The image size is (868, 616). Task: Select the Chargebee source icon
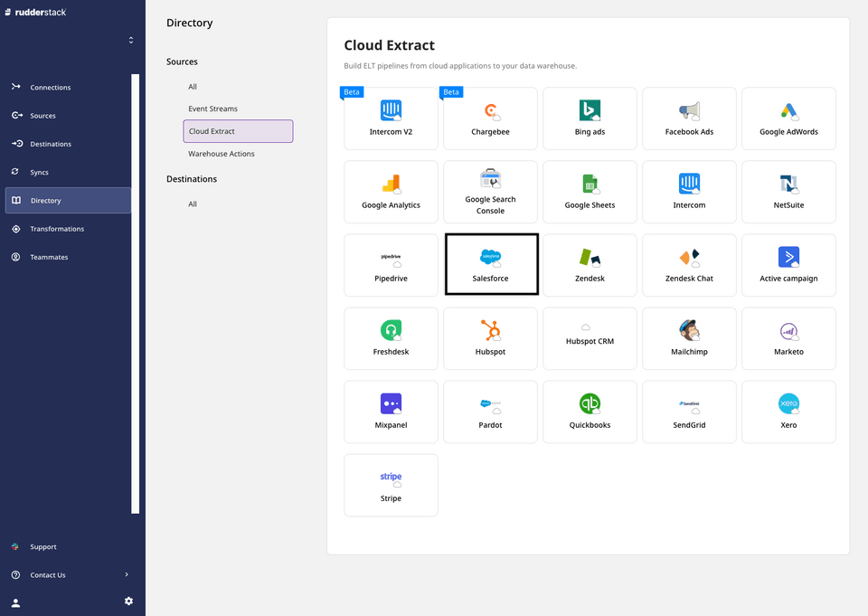(490, 110)
